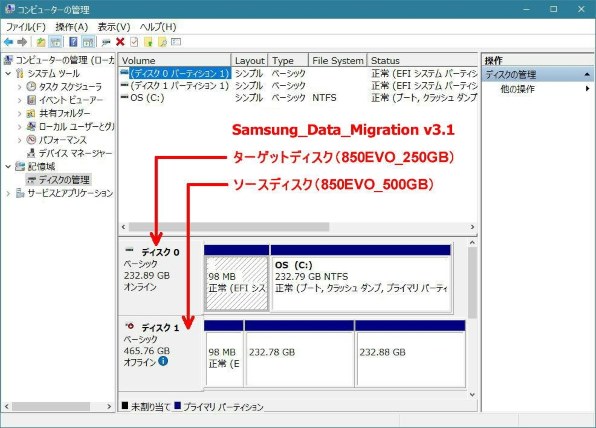Open Help via the blue question mark icon
Screen dimensions: 596x428
73,42
